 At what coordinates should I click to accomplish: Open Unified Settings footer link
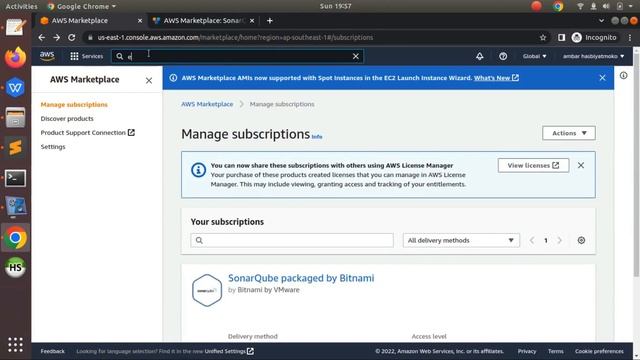point(229,351)
